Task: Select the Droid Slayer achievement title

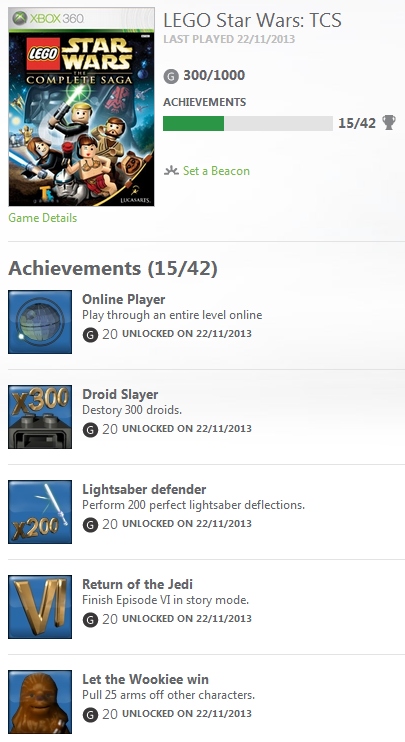Action: pyautogui.click(x=120, y=395)
